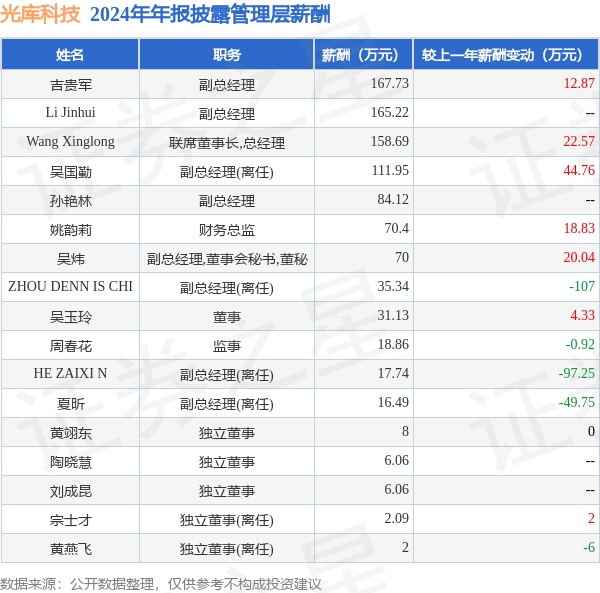Click the 较上一年薪酬变动 column header
Image resolution: width=600 pixels, height=593 pixels.
click(x=506, y=55)
